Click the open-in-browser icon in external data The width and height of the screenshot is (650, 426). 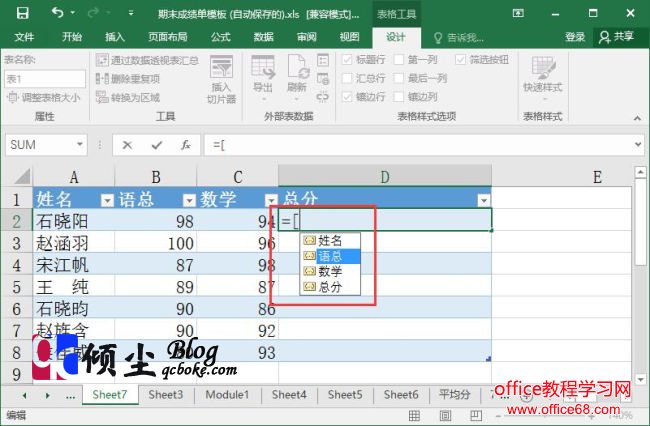coord(323,78)
